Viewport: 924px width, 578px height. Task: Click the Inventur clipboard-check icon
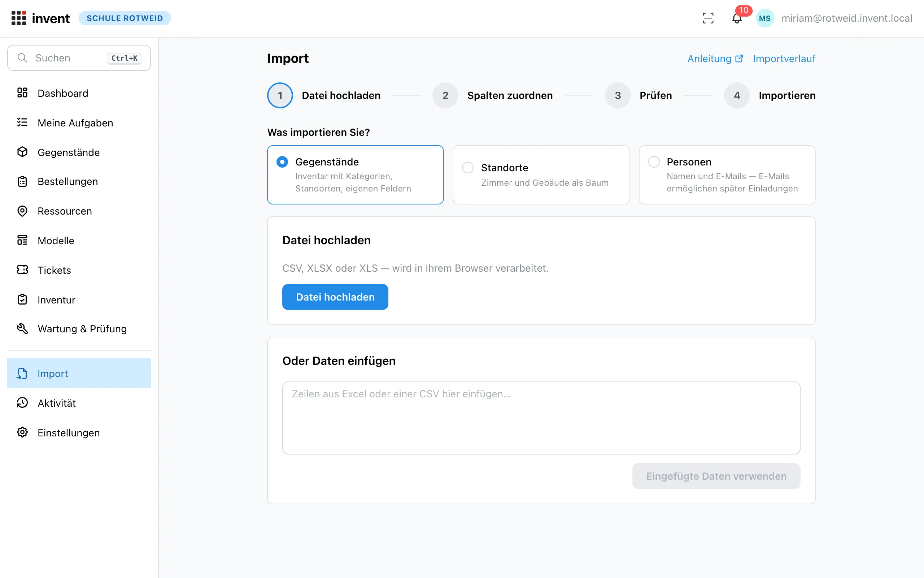22,299
